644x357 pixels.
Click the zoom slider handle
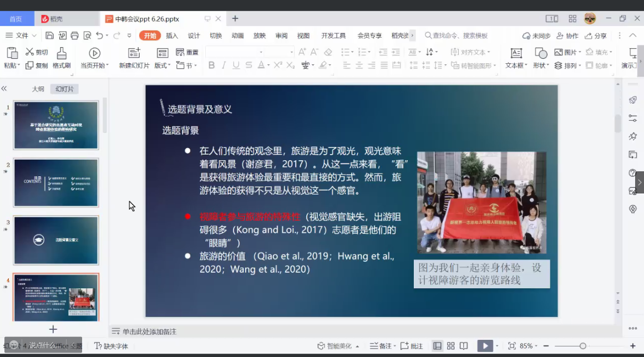point(583,346)
